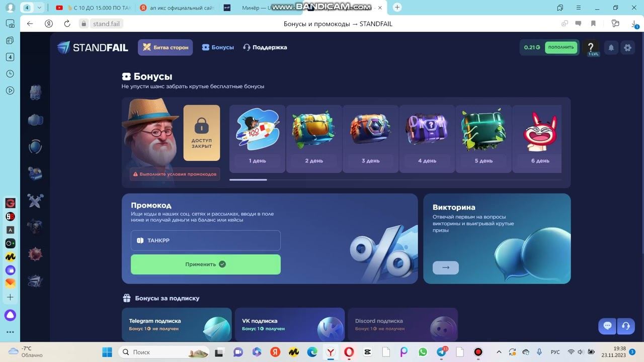
Task: Go to Битва сторон section
Action: pyautogui.click(x=165, y=47)
